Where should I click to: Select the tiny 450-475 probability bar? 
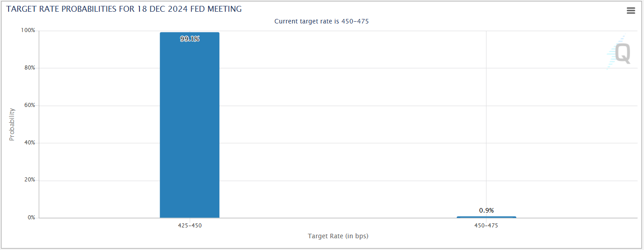(486, 217)
